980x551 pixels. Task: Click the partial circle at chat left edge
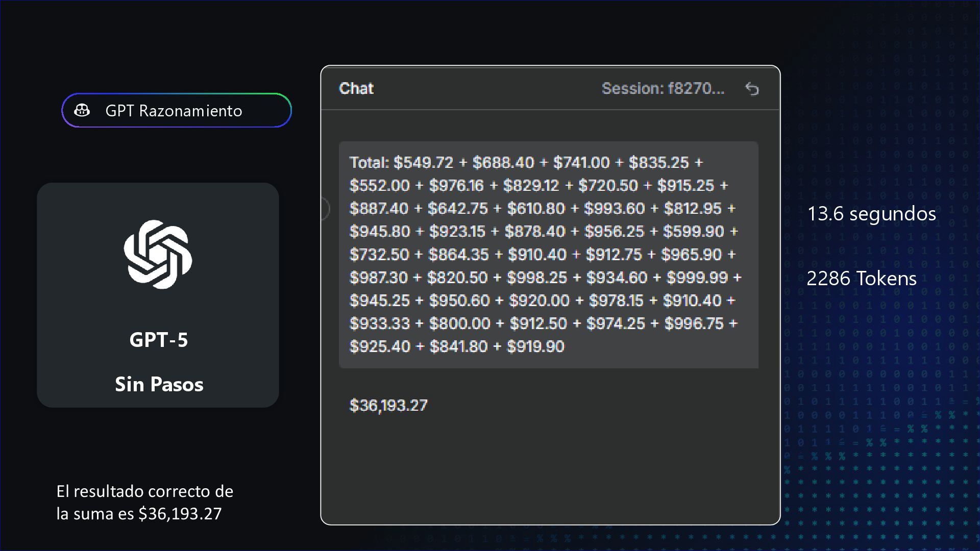coord(325,209)
